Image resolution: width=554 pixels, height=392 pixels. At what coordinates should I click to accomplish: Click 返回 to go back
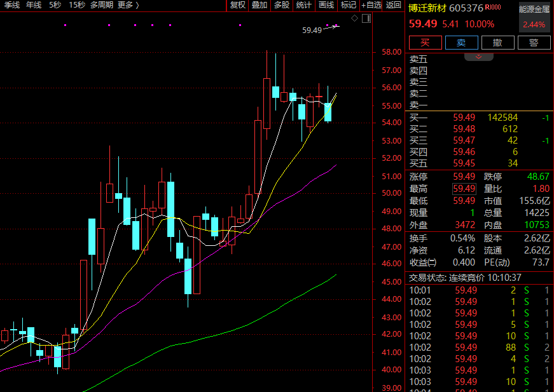coord(394,5)
